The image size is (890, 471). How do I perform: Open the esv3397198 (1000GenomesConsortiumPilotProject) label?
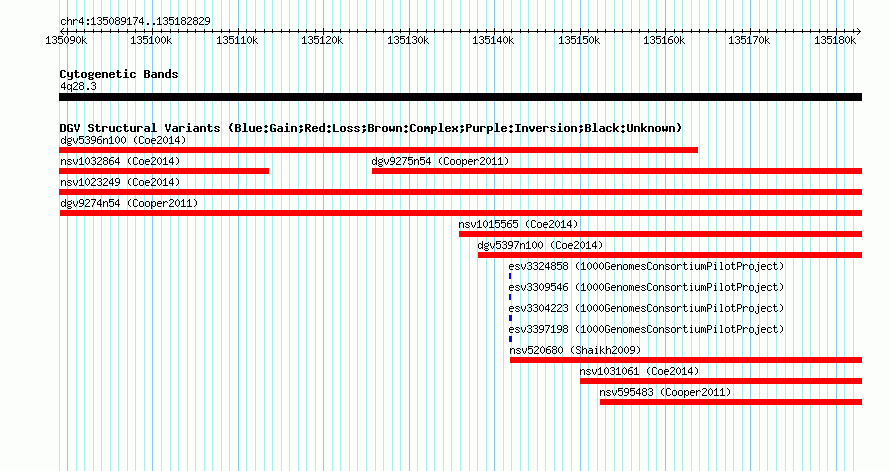click(646, 329)
